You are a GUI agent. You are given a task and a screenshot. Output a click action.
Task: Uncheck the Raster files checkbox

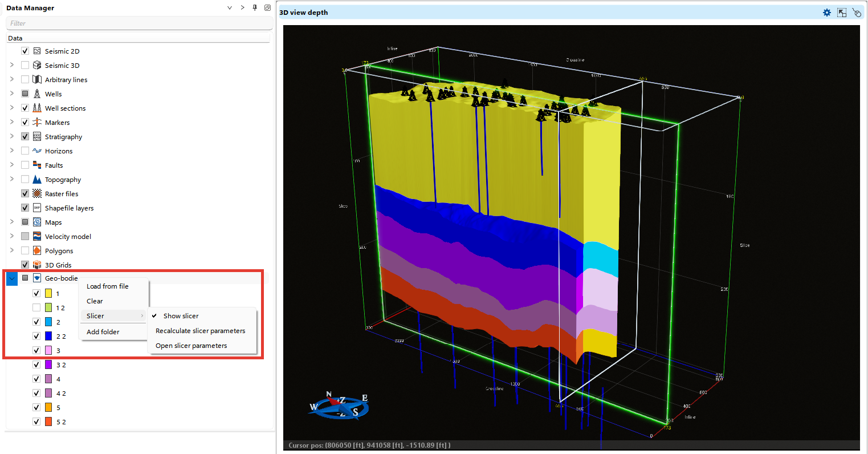(x=25, y=194)
